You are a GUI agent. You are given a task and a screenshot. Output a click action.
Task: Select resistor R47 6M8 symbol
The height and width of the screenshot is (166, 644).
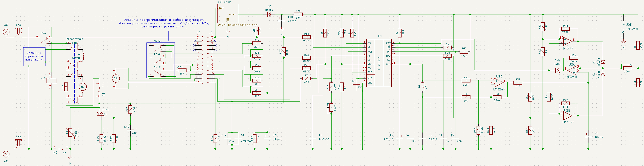click(565, 103)
